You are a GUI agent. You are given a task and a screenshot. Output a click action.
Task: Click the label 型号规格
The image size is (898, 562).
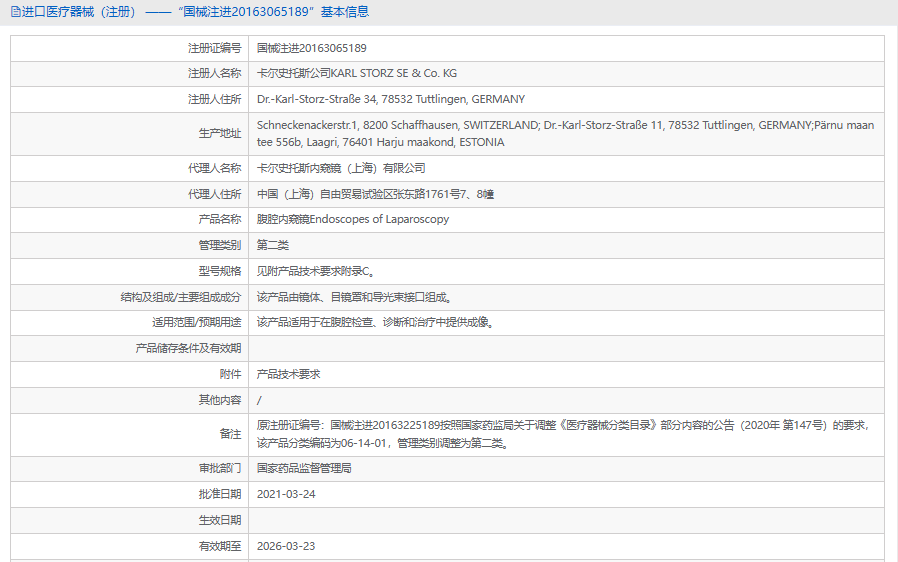220,271
